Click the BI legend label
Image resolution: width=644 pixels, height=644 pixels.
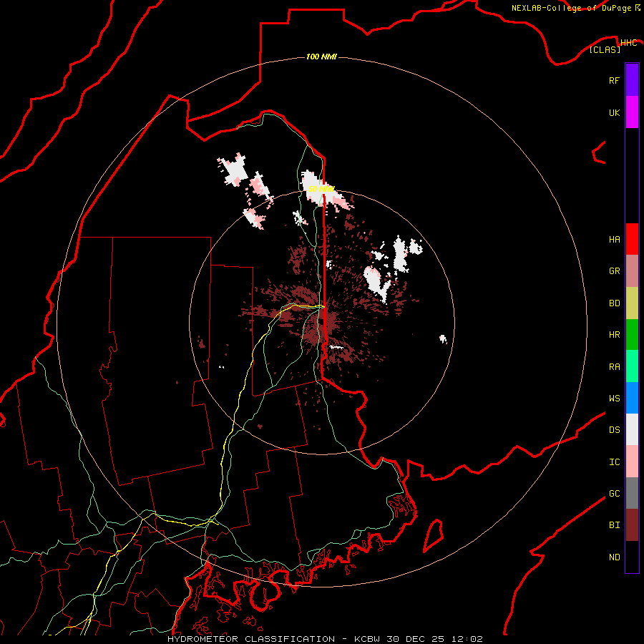tap(614, 525)
